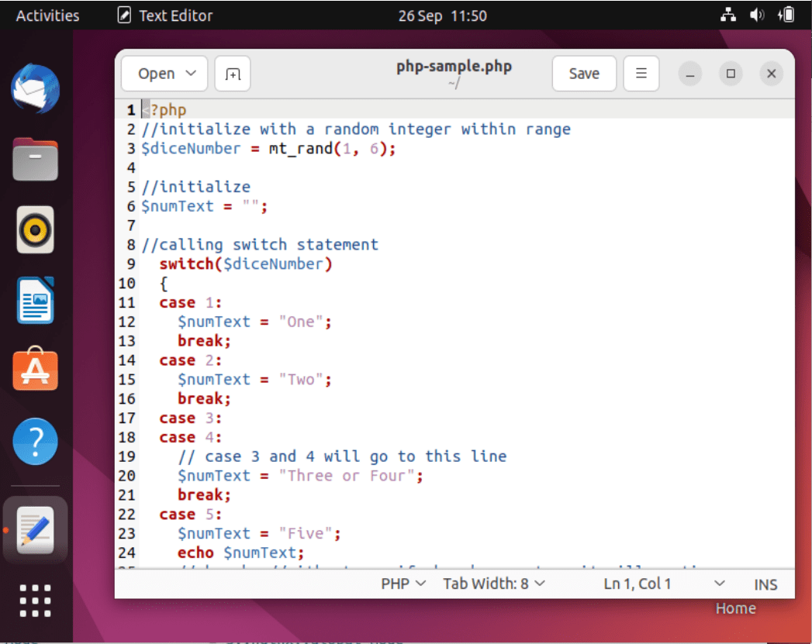Launch Thunderbird from the dock

coord(35,89)
